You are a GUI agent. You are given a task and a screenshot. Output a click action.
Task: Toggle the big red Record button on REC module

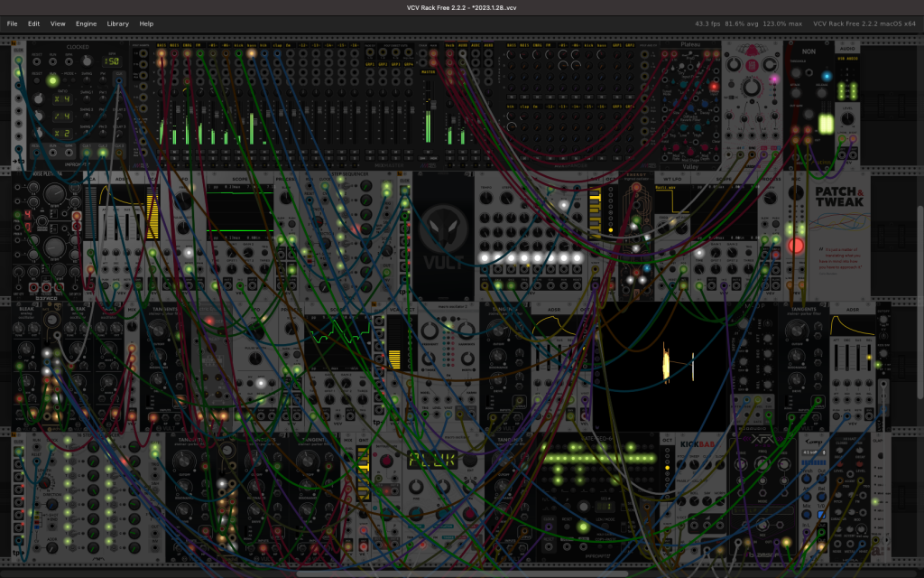tap(796, 246)
